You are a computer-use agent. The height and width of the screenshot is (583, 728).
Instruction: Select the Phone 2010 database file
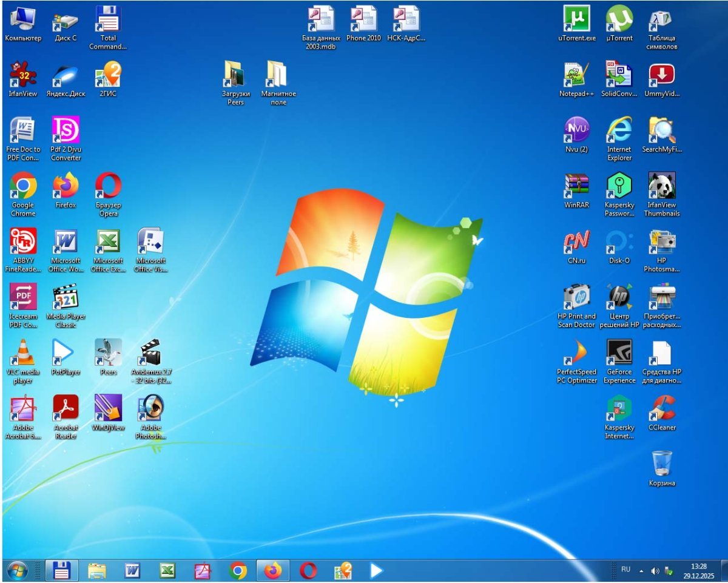coord(363,20)
